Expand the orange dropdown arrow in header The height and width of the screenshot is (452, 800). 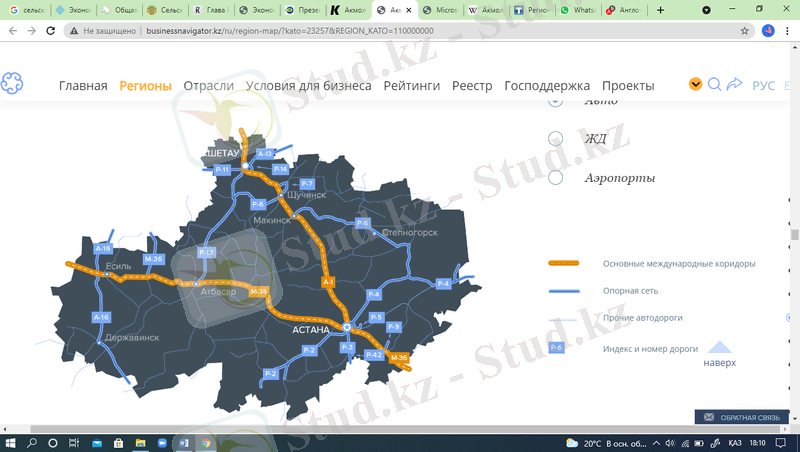tap(695, 85)
